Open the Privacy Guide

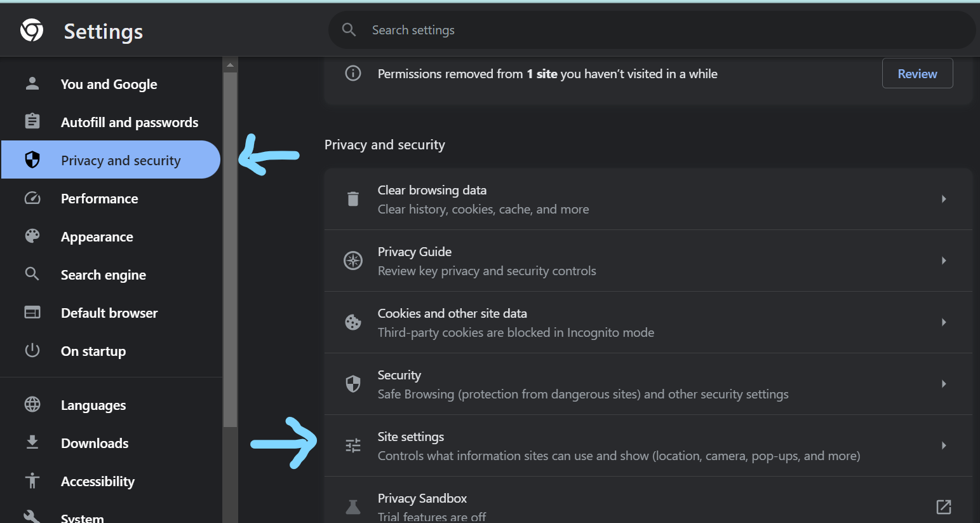coord(648,261)
